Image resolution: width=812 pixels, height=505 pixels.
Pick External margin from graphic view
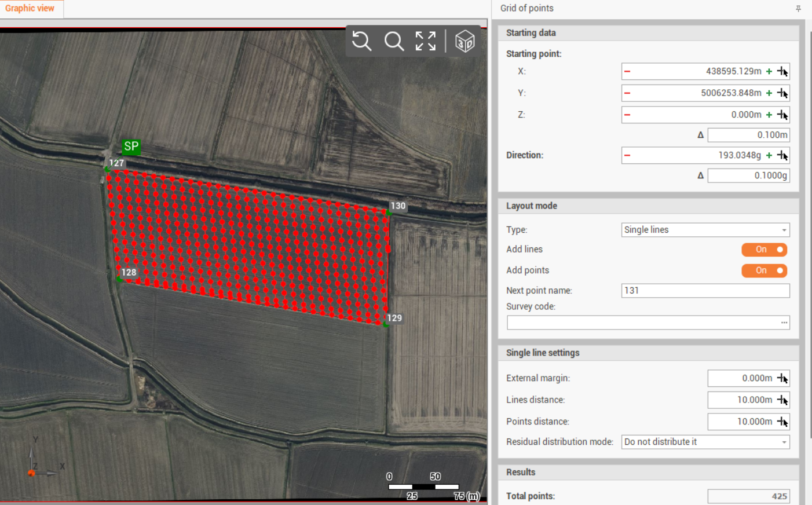pos(782,379)
